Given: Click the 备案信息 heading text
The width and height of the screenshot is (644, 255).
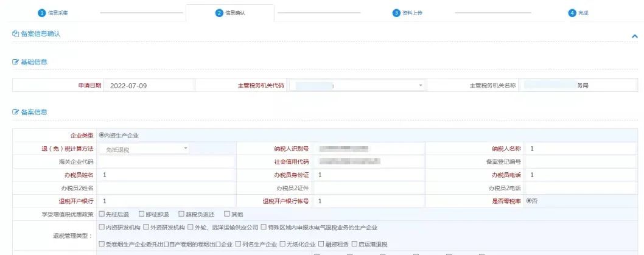Looking at the screenshot, I should pyautogui.click(x=34, y=112).
